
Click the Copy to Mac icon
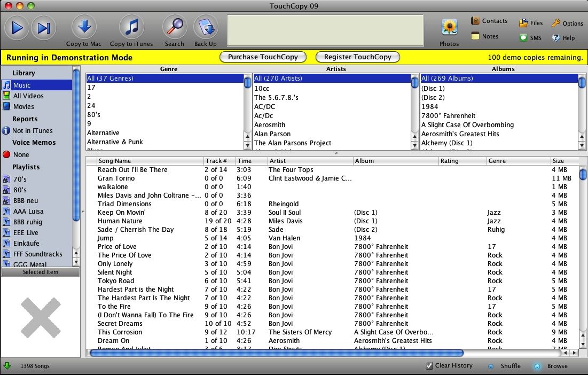coord(84,27)
